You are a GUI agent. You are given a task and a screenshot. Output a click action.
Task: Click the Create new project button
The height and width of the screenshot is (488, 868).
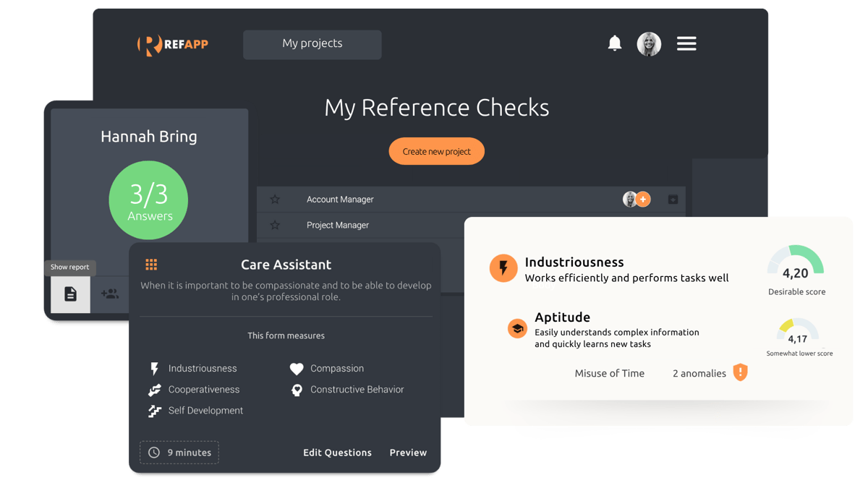click(x=436, y=151)
